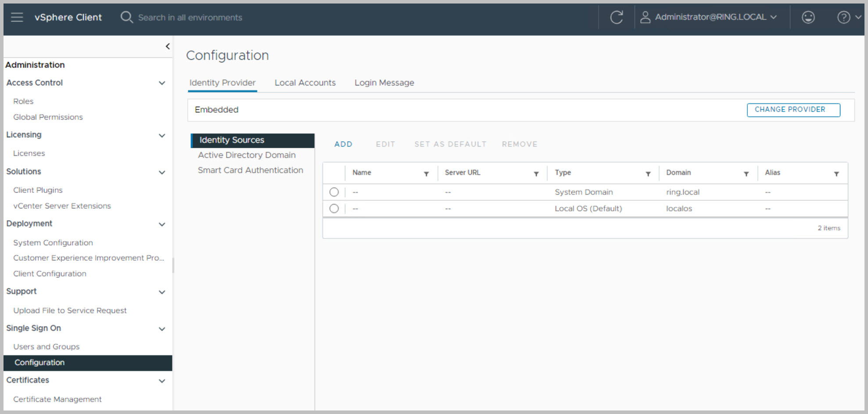868x414 pixels.
Task: Collapse the Single Sign On section
Action: click(x=162, y=328)
